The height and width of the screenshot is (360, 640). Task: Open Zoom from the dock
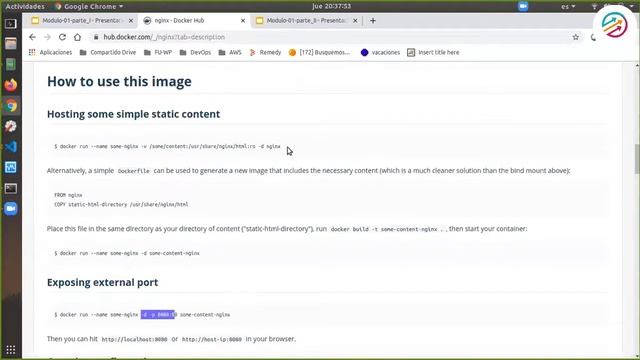(x=11, y=209)
